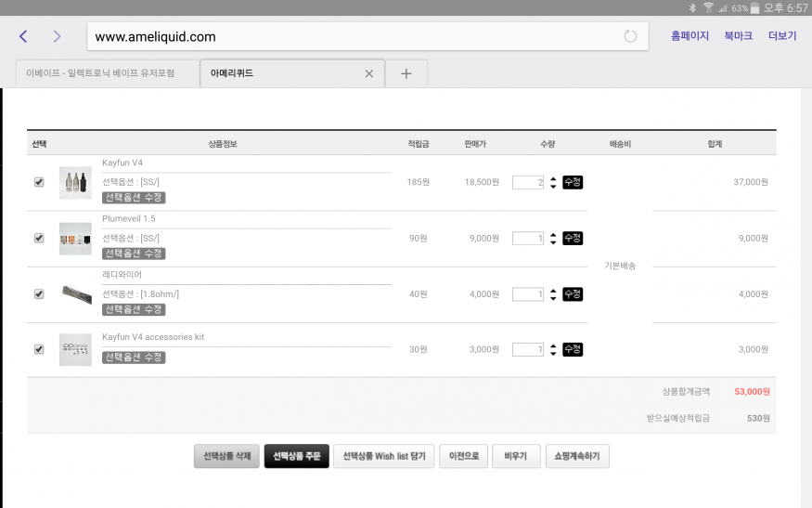Open the 북마크 menu
This screenshot has width=812, height=508.
coord(738,36)
